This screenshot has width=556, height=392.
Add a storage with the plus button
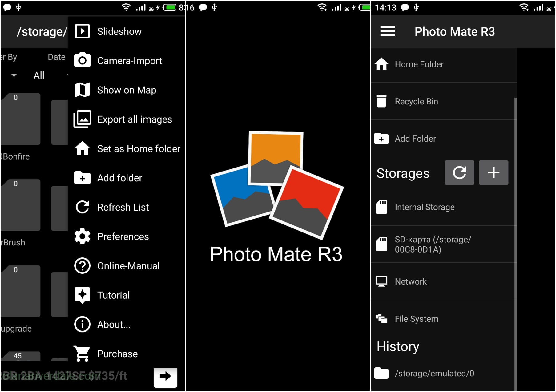494,172
